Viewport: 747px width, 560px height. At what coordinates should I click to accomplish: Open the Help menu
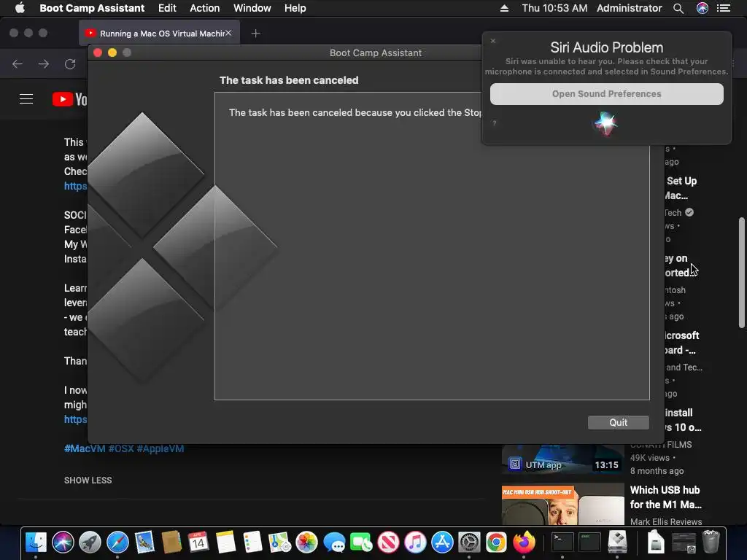coord(295,8)
